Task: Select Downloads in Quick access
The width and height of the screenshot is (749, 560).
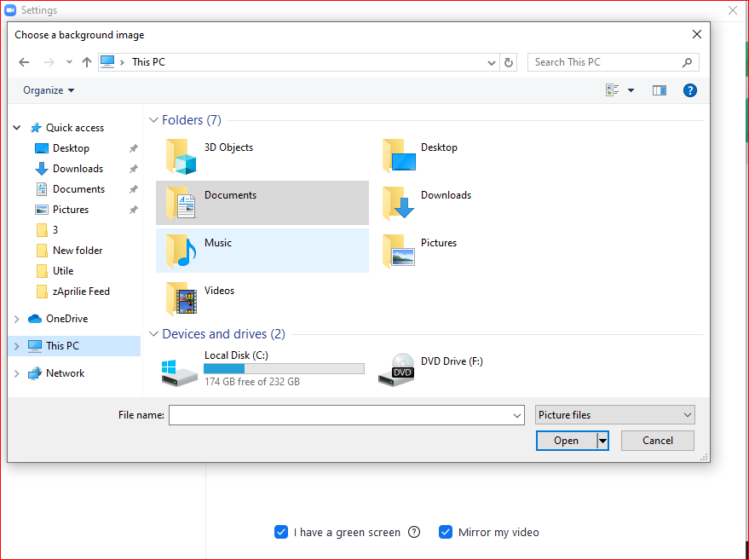Action: pos(78,169)
